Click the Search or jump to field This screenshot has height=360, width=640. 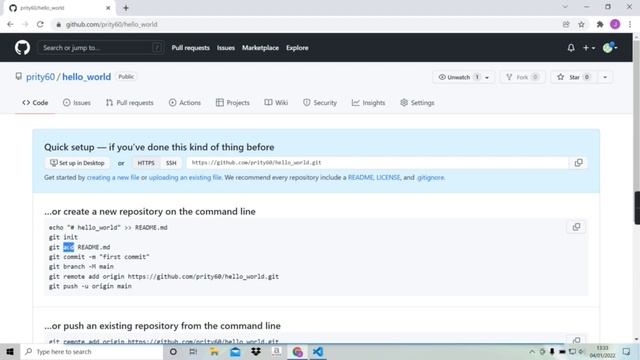(101, 48)
